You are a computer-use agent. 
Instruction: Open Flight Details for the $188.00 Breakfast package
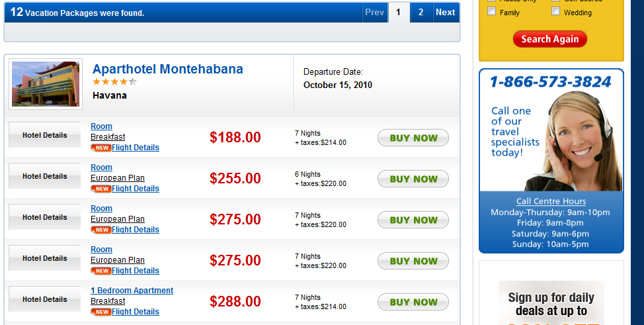[x=136, y=148]
